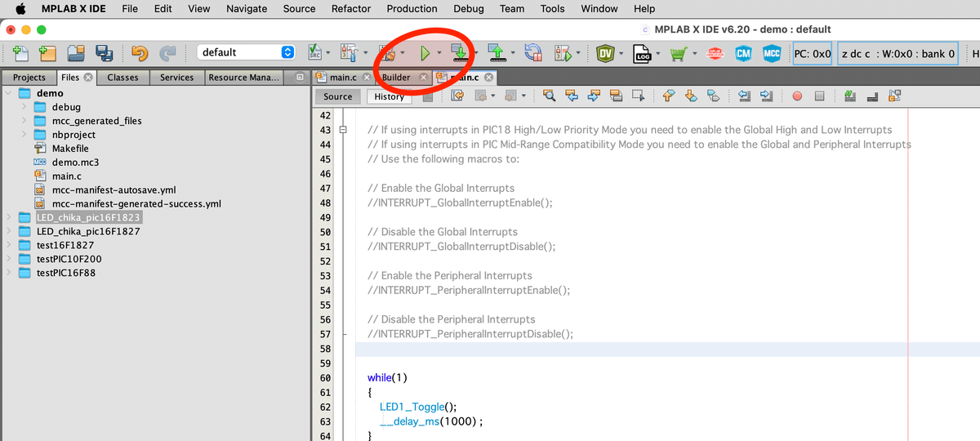Click the Clean and Build icon
The height and width of the screenshot is (441, 980).
[x=387, y=54]
